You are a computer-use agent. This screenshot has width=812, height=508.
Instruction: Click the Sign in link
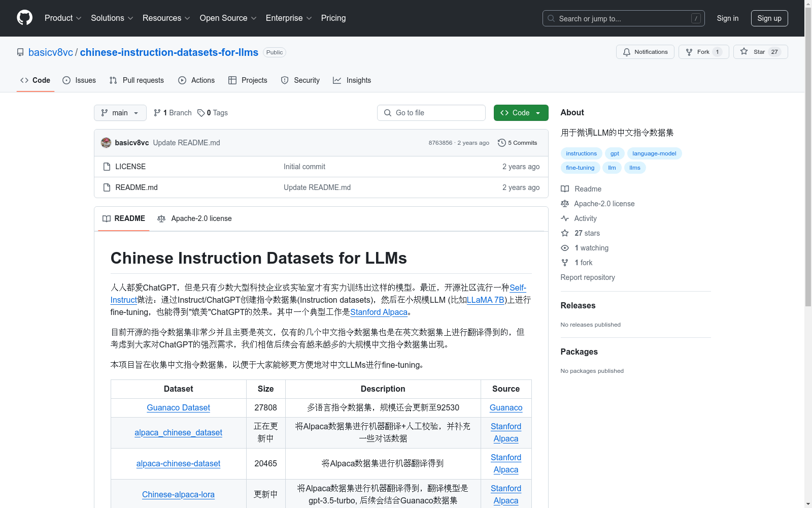(x=728, y=18)
